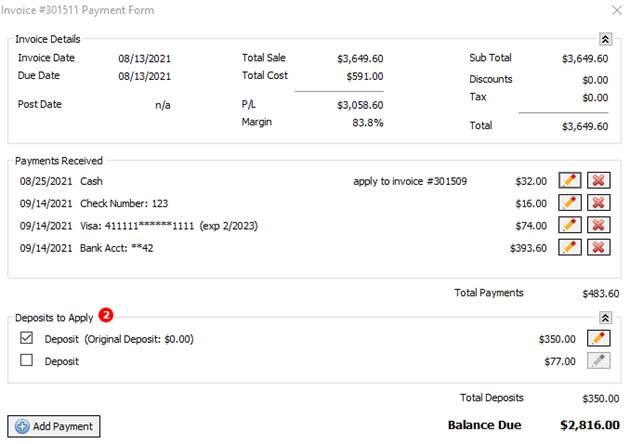Click the Add Payment button
The width and height of the screenshot is (630, 444).
[54, 426]
